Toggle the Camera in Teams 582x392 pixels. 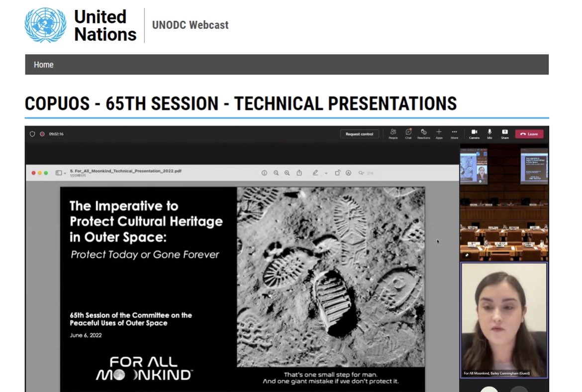[x=475, y=134]
